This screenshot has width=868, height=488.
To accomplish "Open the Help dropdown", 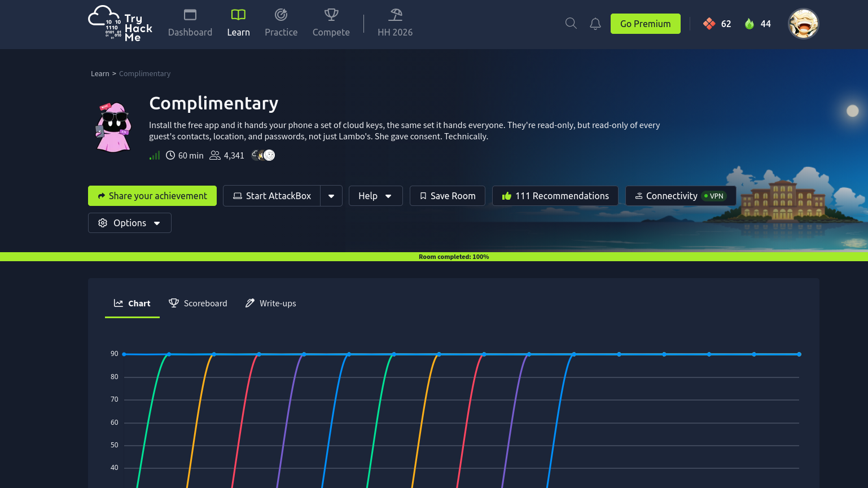I will tap(376, 196).
